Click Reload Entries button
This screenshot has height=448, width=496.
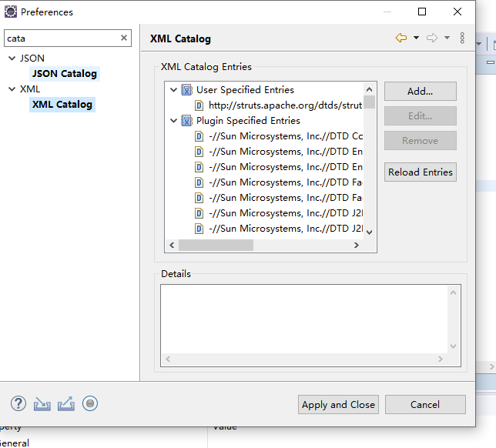tap(421, 172)
